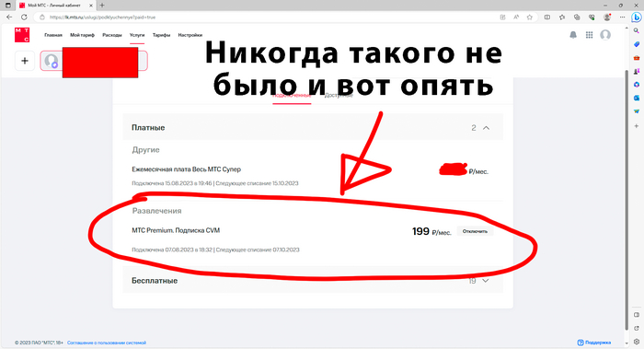
Task: Click the red MTS logo
Action: point(22,35)
